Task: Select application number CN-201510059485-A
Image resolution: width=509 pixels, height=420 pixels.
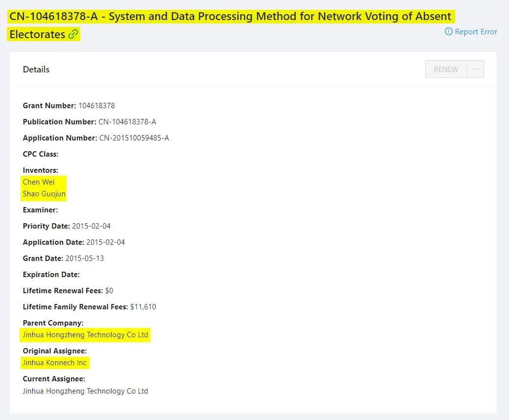Action: tap(134, 138)
